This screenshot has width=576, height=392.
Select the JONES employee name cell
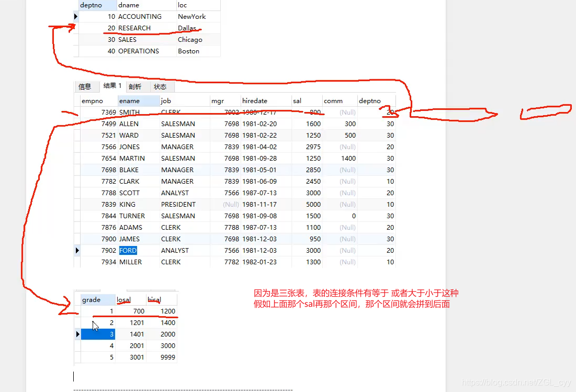139,147
